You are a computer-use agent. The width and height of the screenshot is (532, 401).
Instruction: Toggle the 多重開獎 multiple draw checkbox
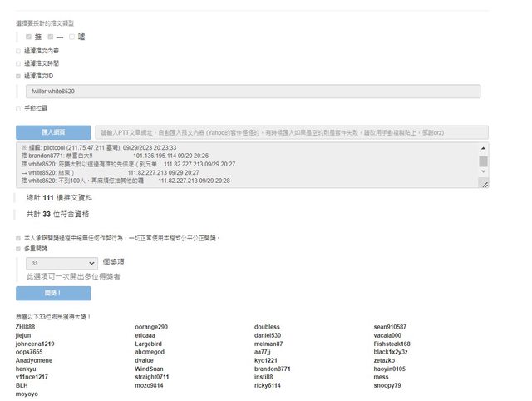[x=19, y=248]
